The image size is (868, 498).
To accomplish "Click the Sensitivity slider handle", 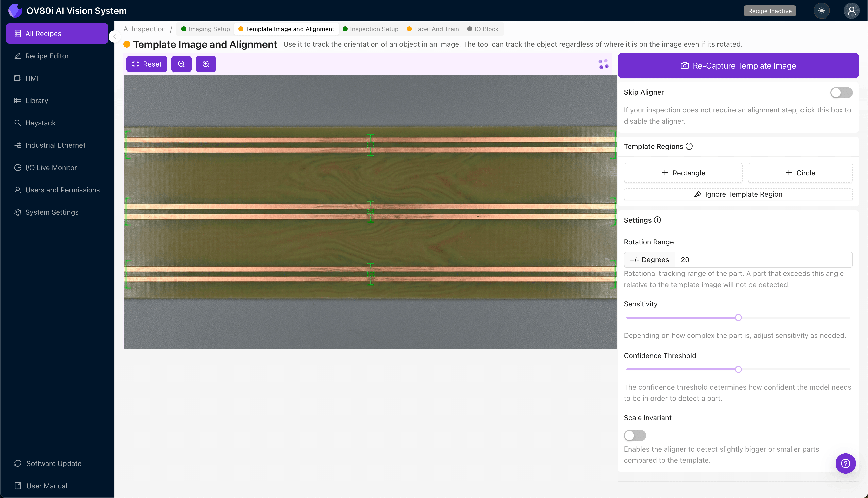I will 738,318.
